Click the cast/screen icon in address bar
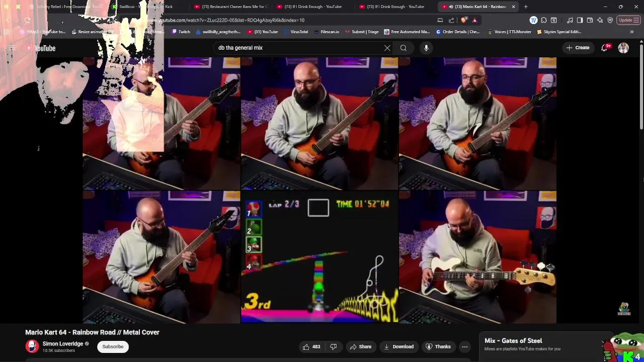 point(440,20)
